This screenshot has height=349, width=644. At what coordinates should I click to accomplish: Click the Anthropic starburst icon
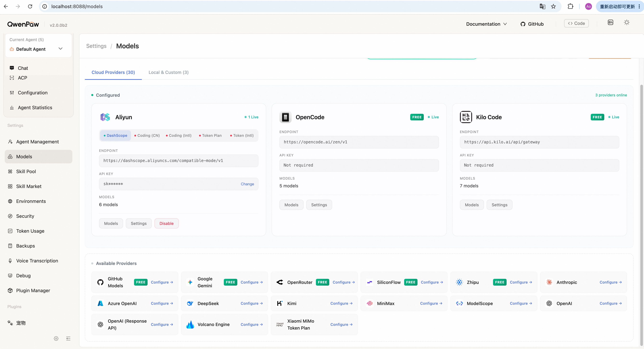(549, 282)
